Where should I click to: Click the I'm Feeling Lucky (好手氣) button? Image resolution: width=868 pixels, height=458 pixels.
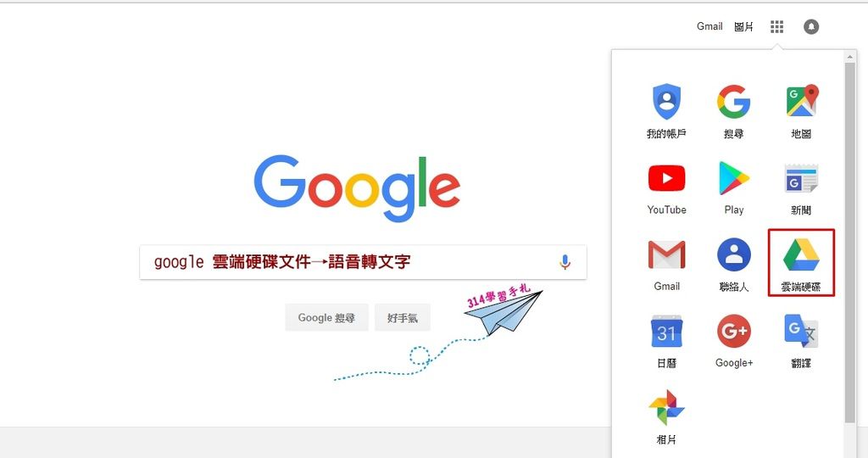point(403,317)
